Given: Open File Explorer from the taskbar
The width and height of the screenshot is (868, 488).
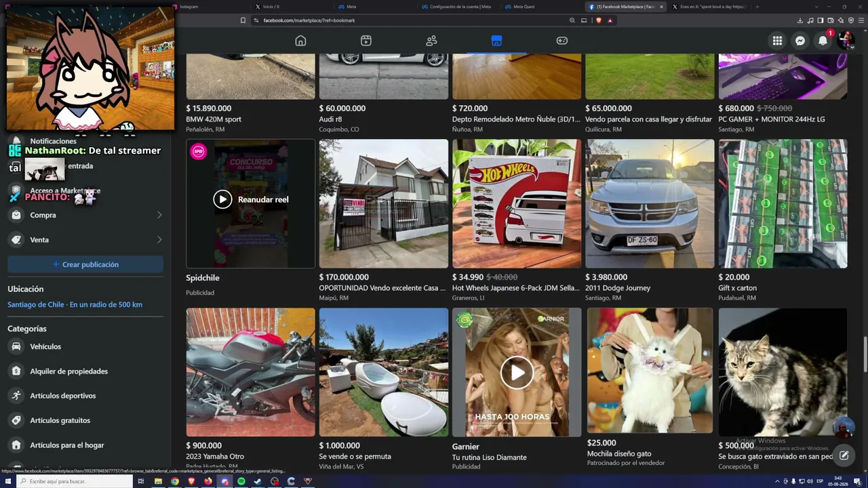Looking at the screenshot, I should coord(158,481).
